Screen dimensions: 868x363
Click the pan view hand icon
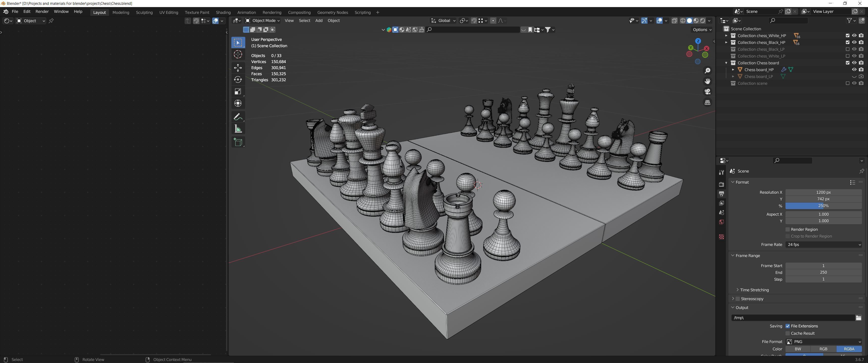click(707, 81)
